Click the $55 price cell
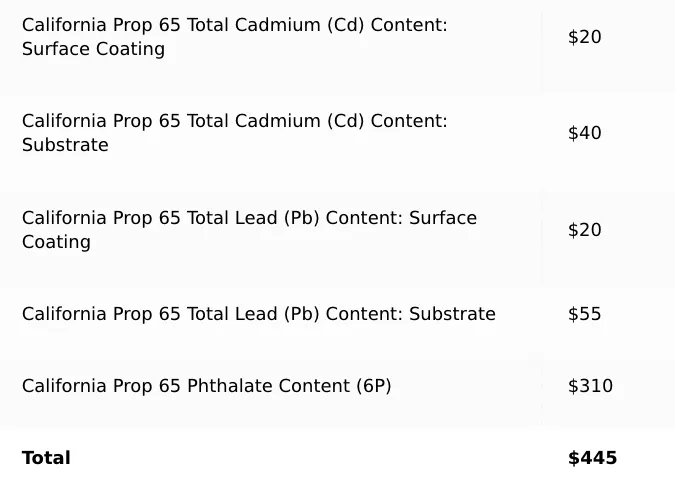Screen dimensions: 675x482 point(584,314)
